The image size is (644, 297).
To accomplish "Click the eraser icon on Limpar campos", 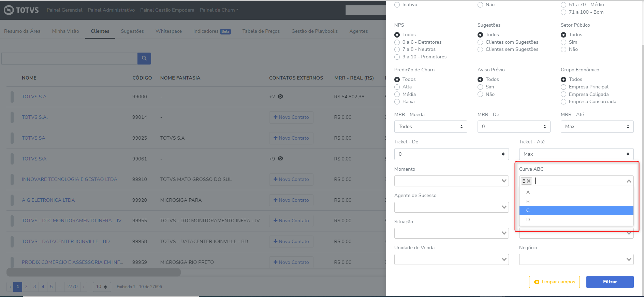I will pos(536,282).
